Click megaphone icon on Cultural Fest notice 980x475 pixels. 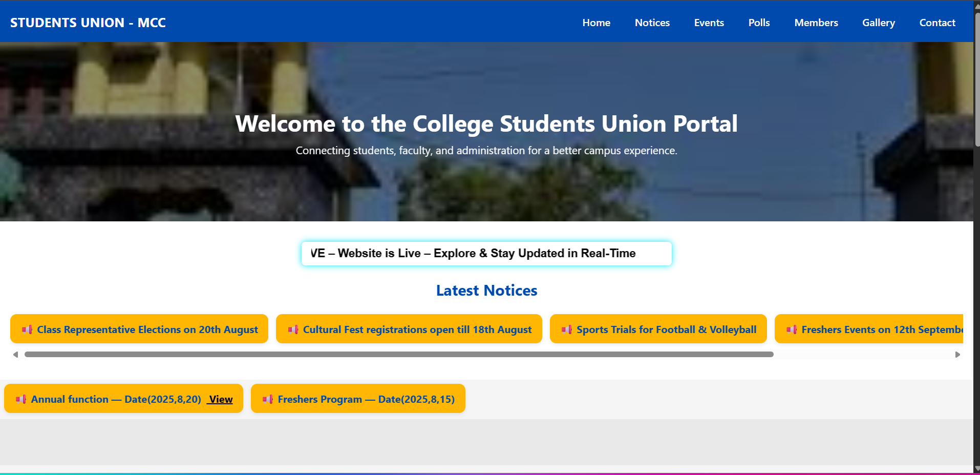293,329
